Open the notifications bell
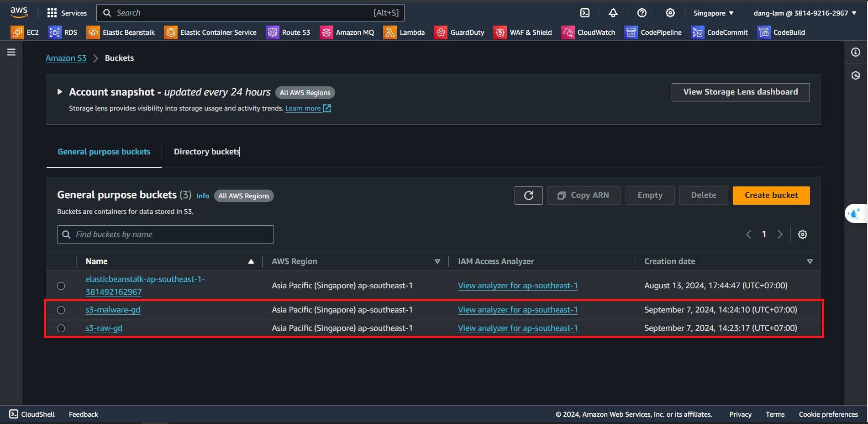 [x=613, y=13]
